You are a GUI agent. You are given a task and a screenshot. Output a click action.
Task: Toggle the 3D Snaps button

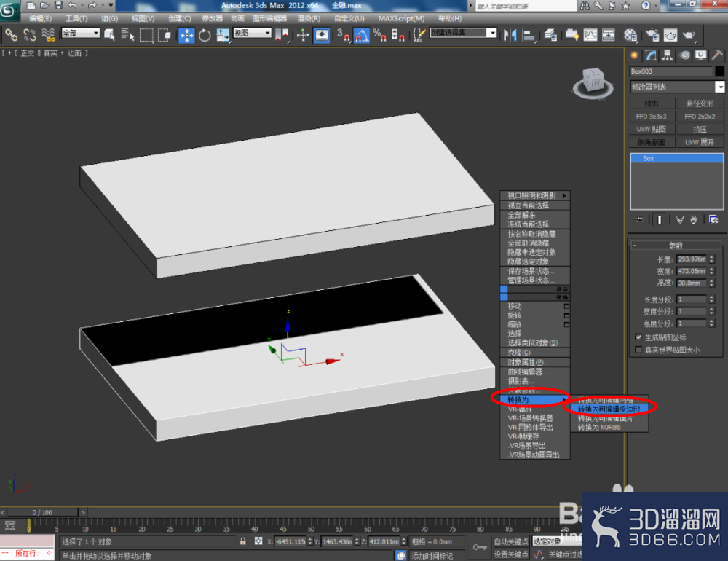click(343, 35)
